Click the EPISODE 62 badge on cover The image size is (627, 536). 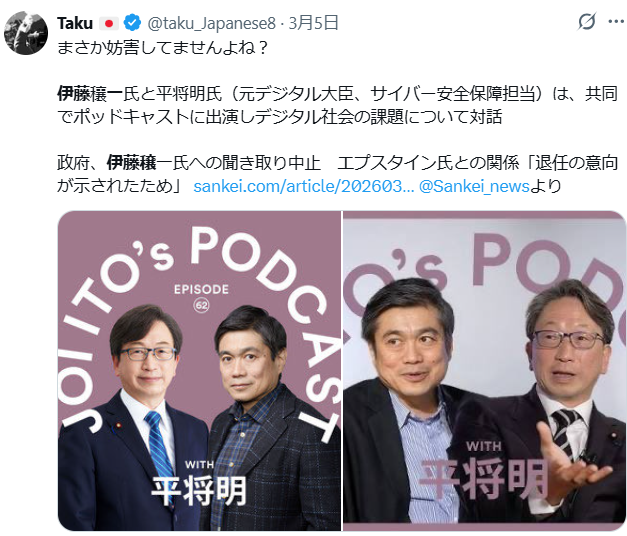(x=201, y=298)
